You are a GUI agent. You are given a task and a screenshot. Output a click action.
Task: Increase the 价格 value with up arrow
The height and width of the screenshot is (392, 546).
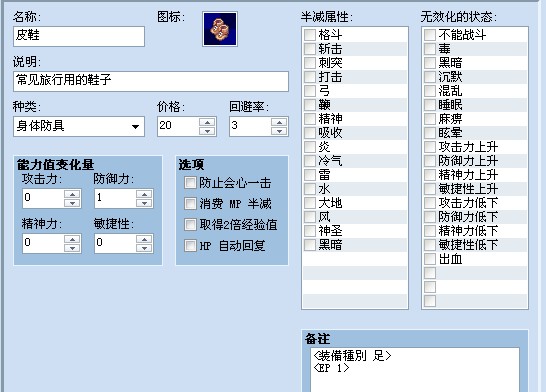pyautogui.click(x=207, y=122)
